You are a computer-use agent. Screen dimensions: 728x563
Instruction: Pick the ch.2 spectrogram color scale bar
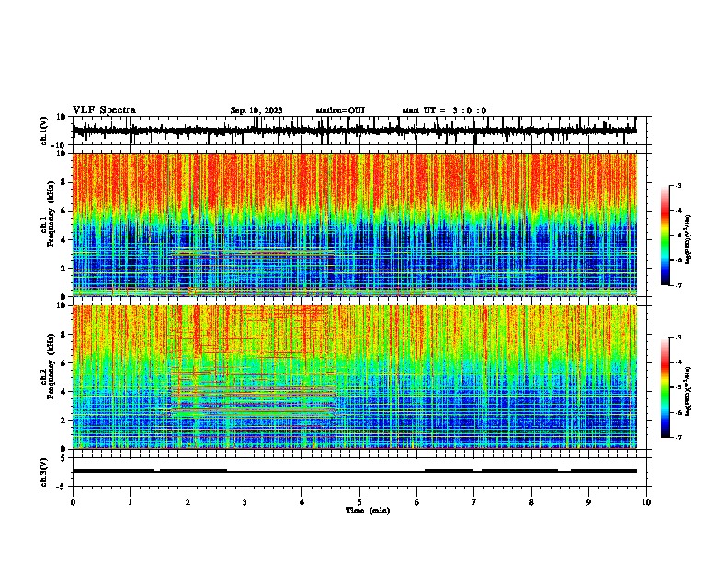[x=665, y=387]
